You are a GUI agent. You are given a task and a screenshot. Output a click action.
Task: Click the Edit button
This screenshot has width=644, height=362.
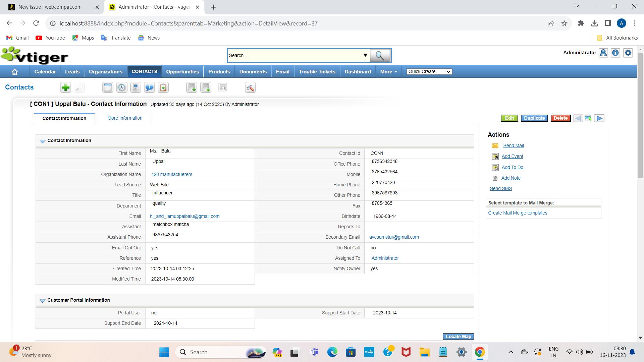point(509,118)
